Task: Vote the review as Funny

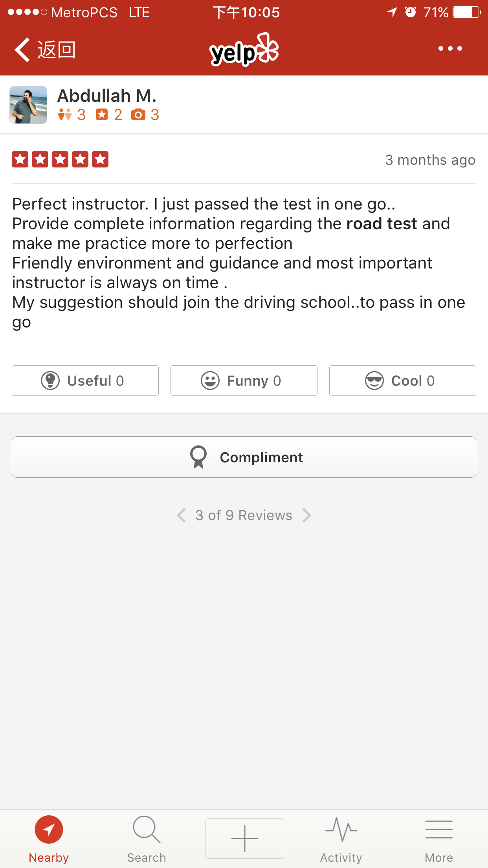Action: tap(244, 381)
